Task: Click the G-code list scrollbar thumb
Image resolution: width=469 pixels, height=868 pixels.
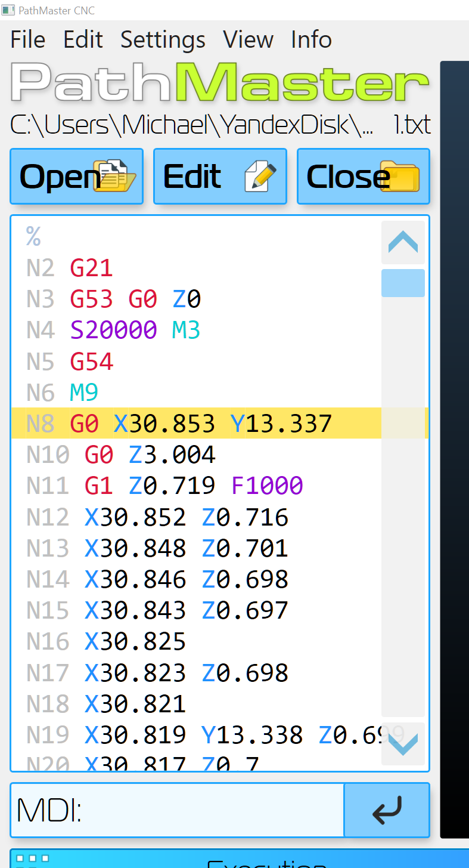Action: pyautogui.click(x=403, y=283)
